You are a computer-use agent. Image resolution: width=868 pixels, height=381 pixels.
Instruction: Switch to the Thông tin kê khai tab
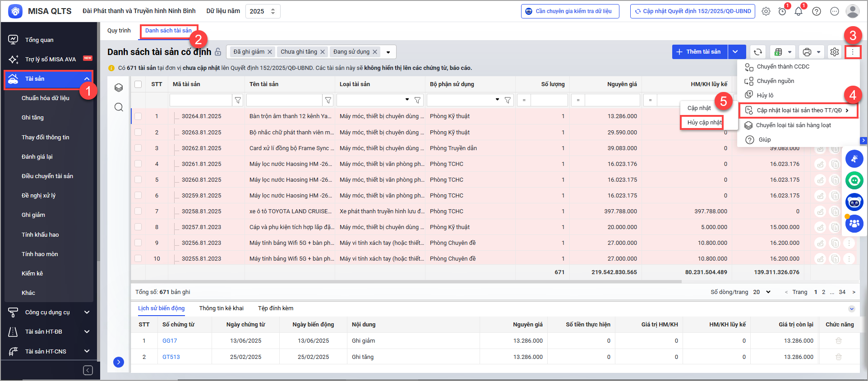(x=221, y=308)
